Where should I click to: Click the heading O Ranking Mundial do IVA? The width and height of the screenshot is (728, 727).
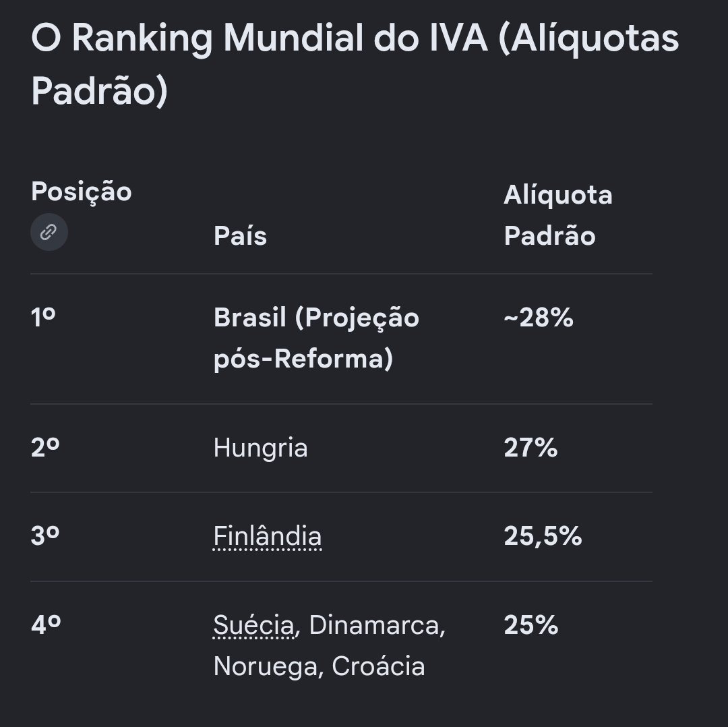coord(355,63)
